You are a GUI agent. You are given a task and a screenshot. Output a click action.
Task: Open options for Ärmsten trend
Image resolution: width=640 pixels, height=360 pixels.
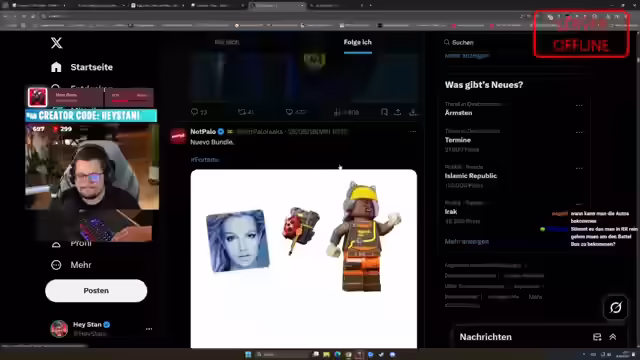(x=579, y=105)
